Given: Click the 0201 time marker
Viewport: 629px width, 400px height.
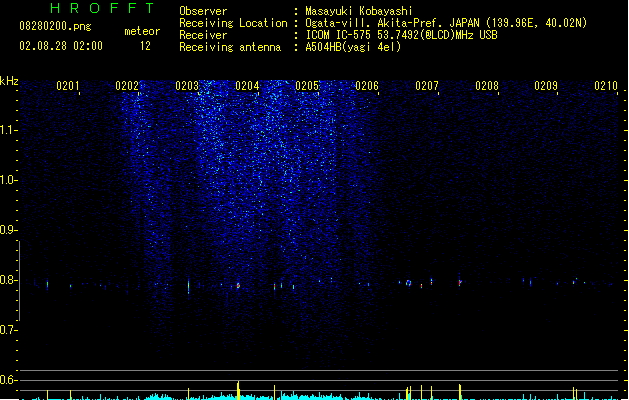Looking at the screenshot, I should click(67, 86).
